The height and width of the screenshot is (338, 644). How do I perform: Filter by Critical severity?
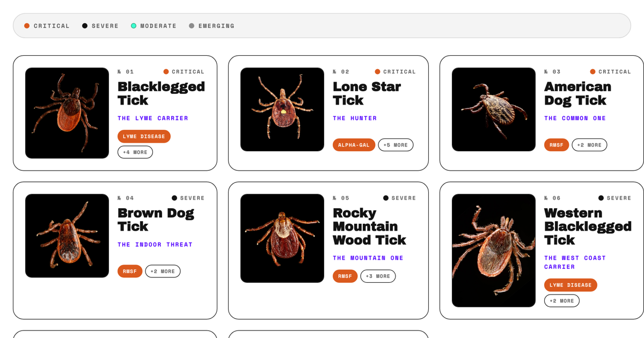[47, 26]
